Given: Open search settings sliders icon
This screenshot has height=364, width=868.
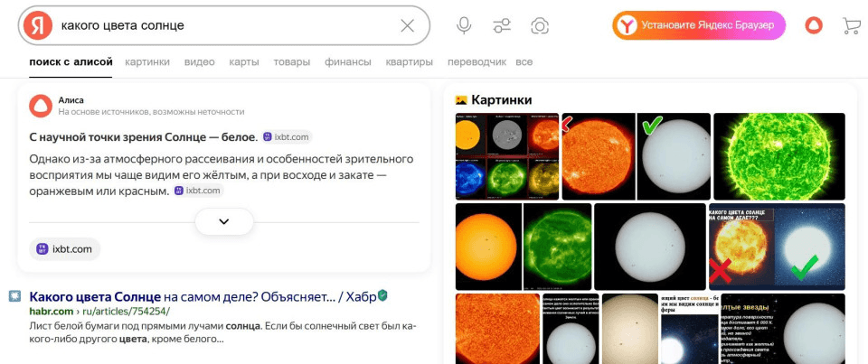Looking at the screenshot, I should click(503, 25).
